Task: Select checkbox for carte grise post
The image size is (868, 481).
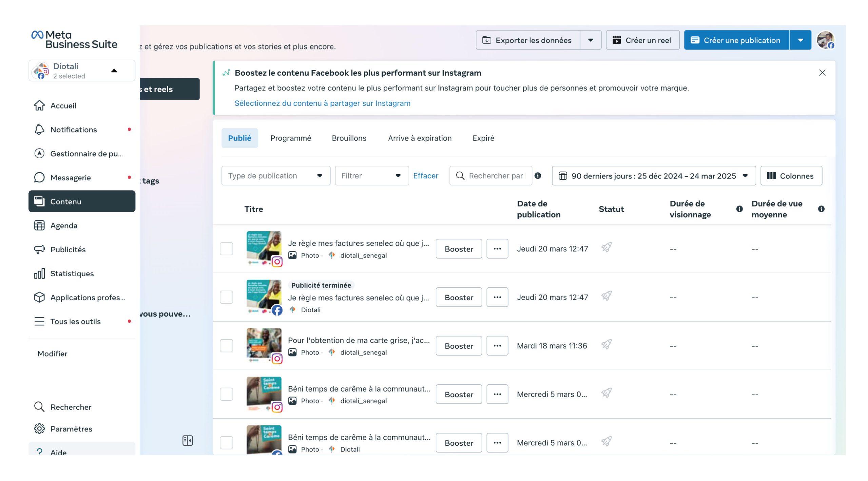Action: click(x=226, y=346)
